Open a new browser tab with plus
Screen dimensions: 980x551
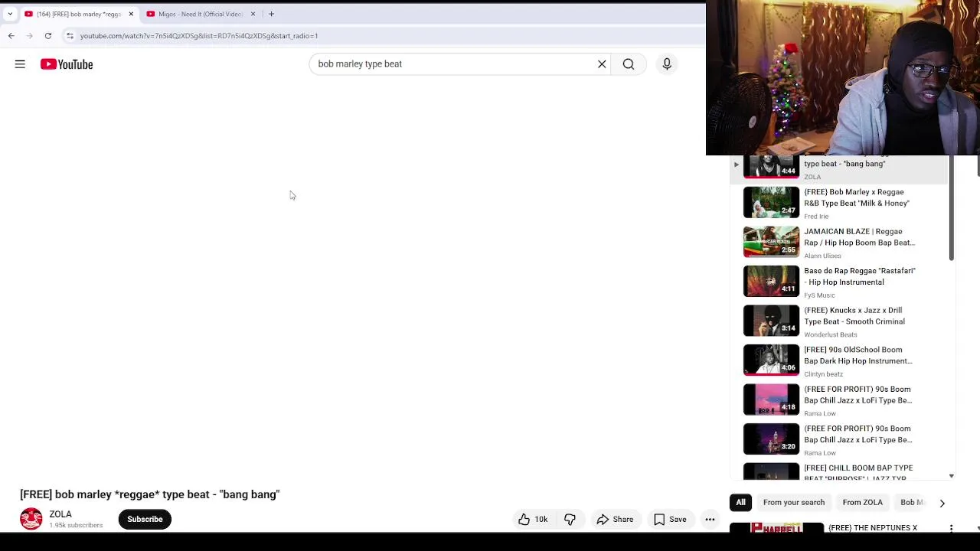pyautogui.click(x=271, y=14)
